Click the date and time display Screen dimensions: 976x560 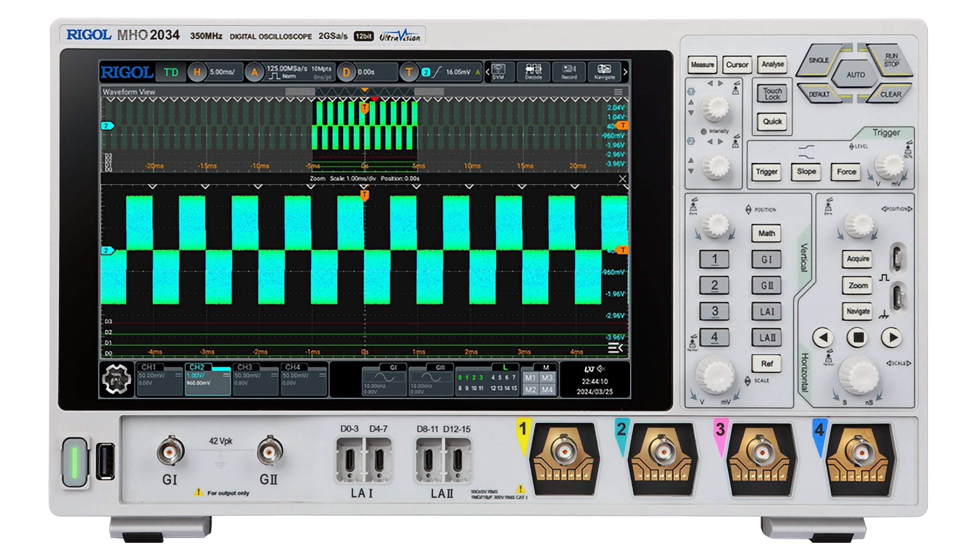pyautogui.click(x=594, y=386)
